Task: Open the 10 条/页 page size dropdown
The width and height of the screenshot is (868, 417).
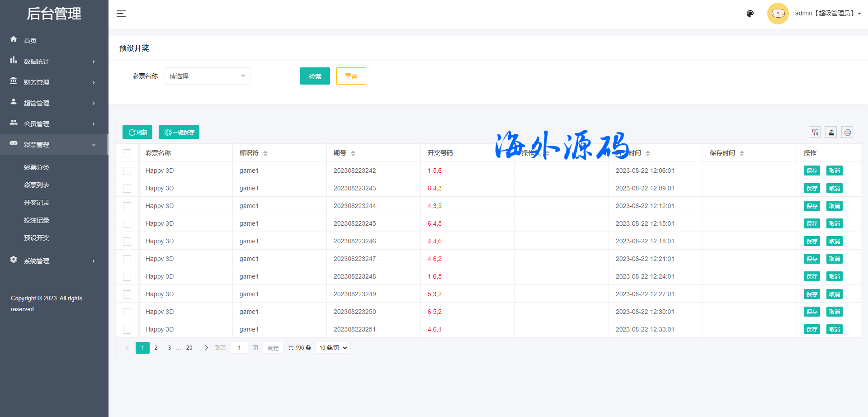Action: tap(333, 348)
